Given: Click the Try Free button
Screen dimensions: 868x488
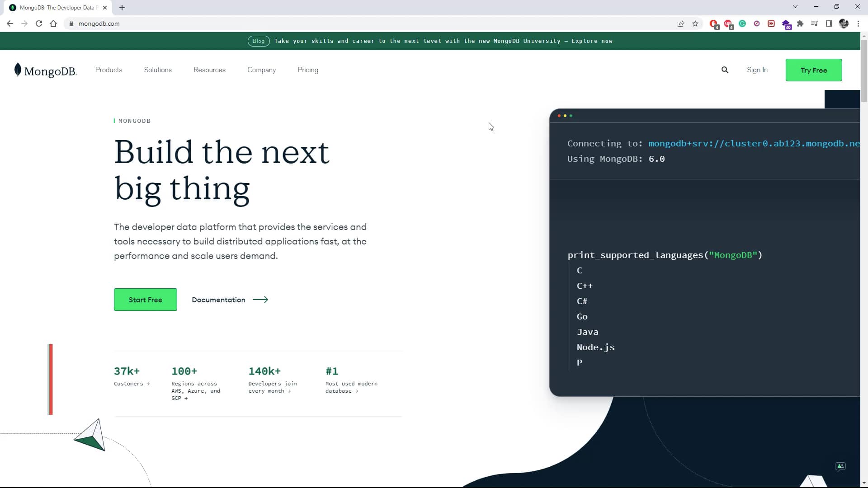Looking at the screenshot, I should [813, 70].
